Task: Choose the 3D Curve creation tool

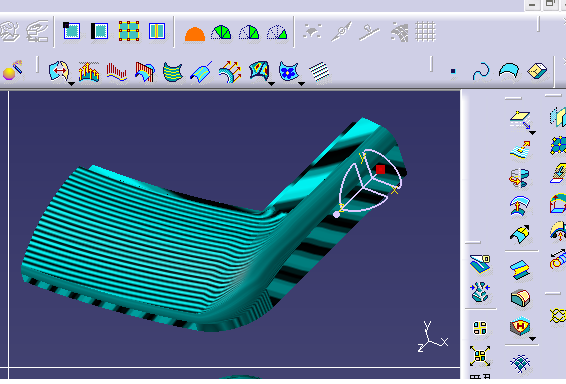Action: click(x=481, y=71)
